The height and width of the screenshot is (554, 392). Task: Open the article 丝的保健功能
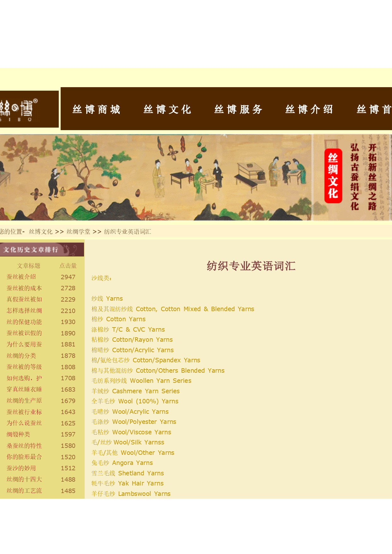click(24, 322)
